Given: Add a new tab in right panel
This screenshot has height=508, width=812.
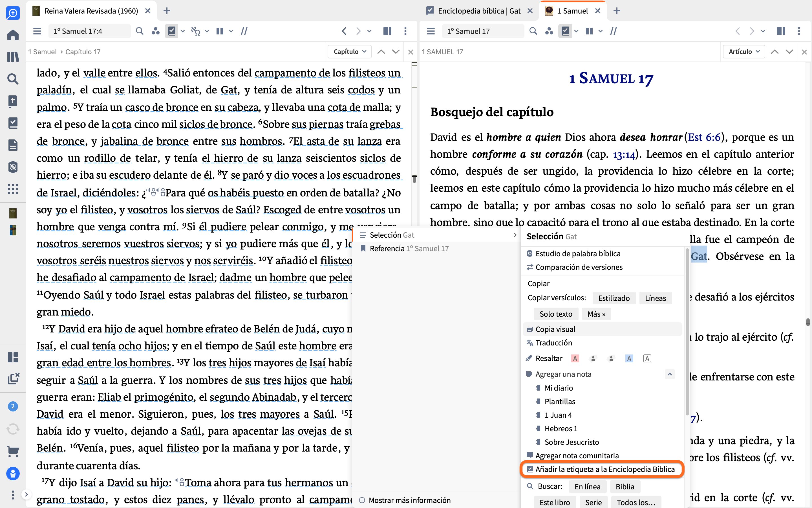Looking at the screenshot, I should click(617, 11).
